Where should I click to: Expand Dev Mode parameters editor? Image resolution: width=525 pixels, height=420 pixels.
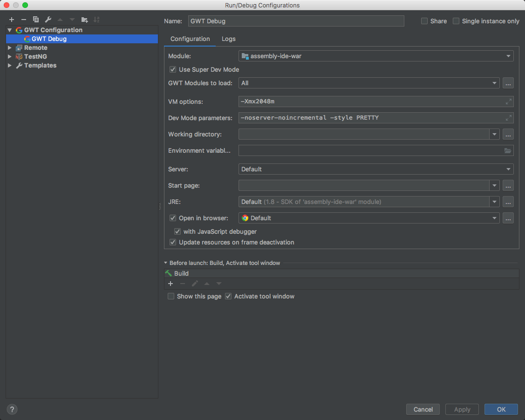(508, 118)
